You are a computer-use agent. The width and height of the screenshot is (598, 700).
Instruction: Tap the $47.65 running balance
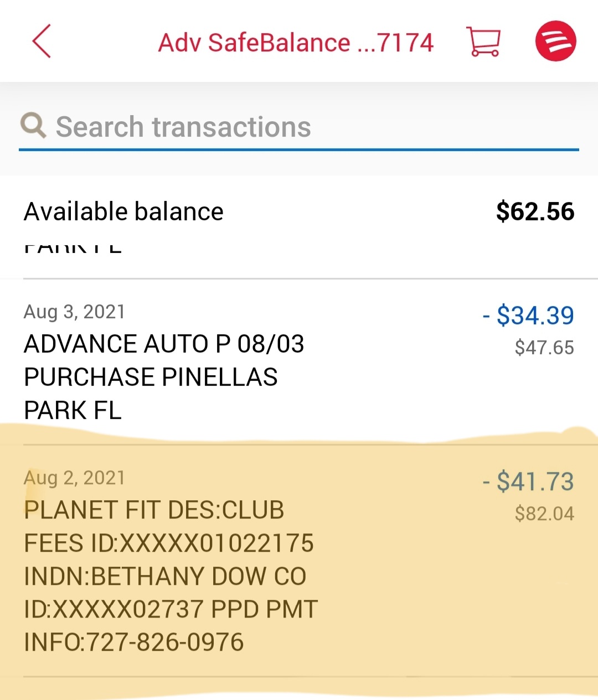pos(544,348)
